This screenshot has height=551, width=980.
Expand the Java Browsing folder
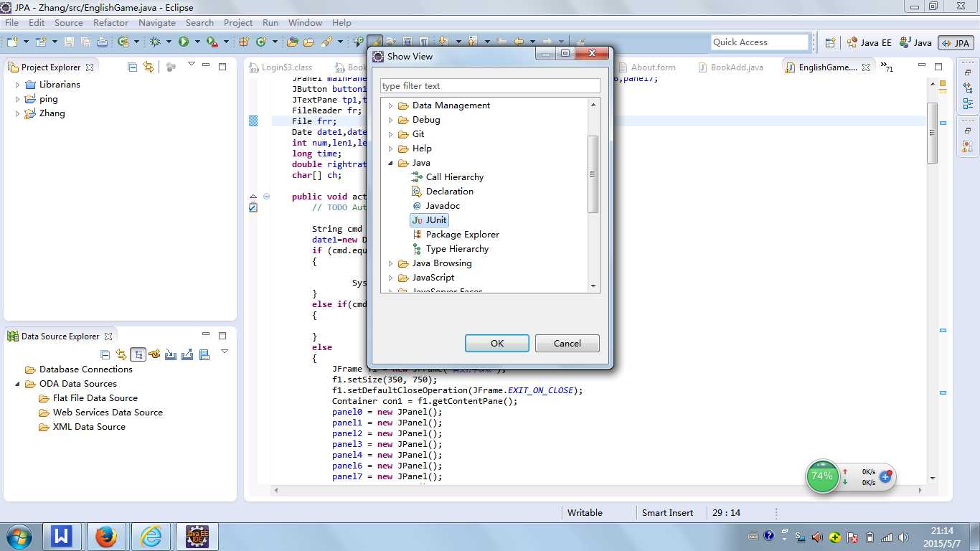click(391, 263)
